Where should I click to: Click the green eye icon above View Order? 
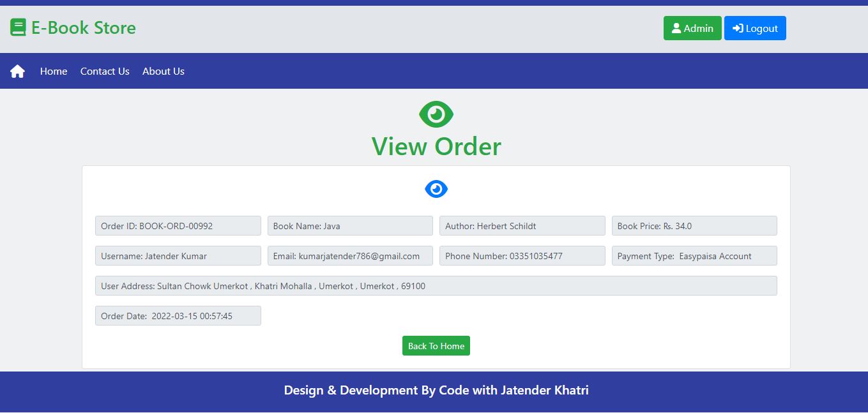[x=436, y=114]
